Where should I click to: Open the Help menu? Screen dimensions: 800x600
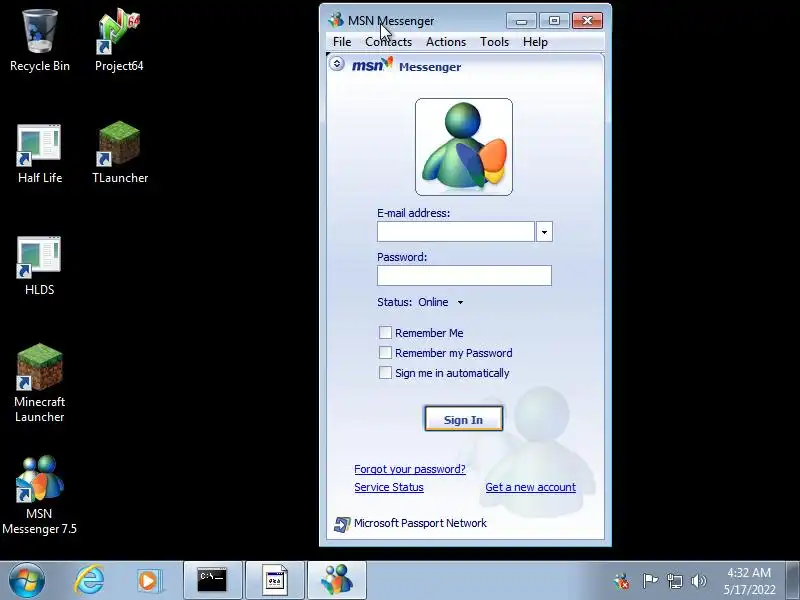click(535, 42)
